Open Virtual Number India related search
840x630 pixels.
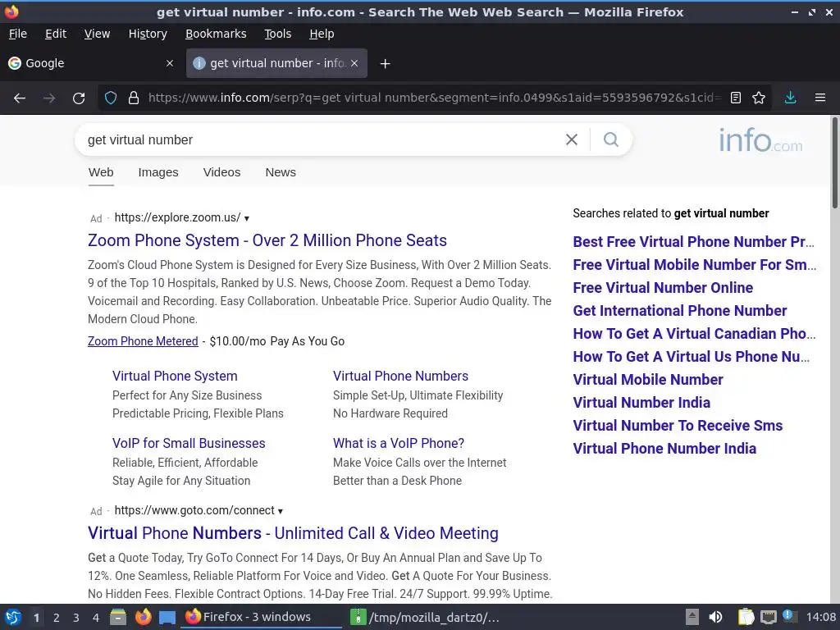pyautogui.click(x=641, y=403)
